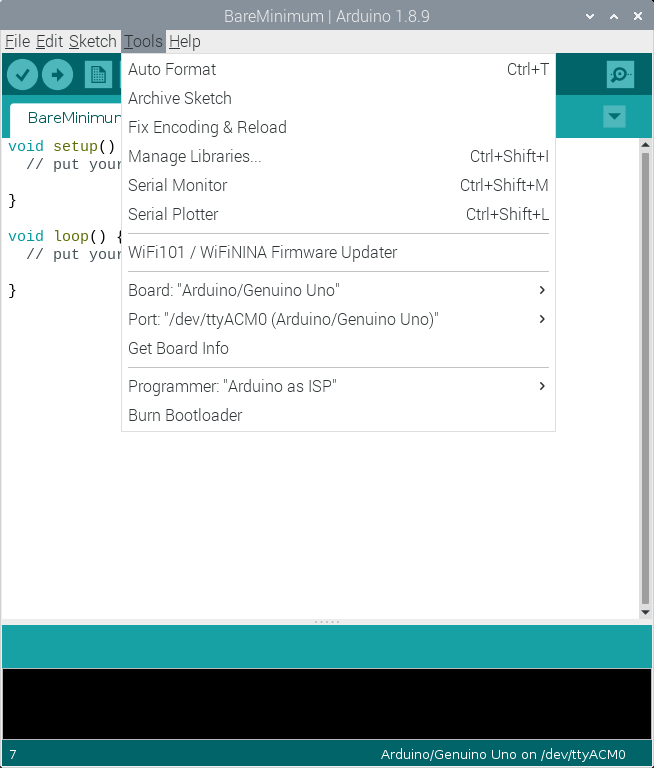
Task: Choose Fix Encoding & Reload
Action: pyautogui.click(x=338, y=127)
